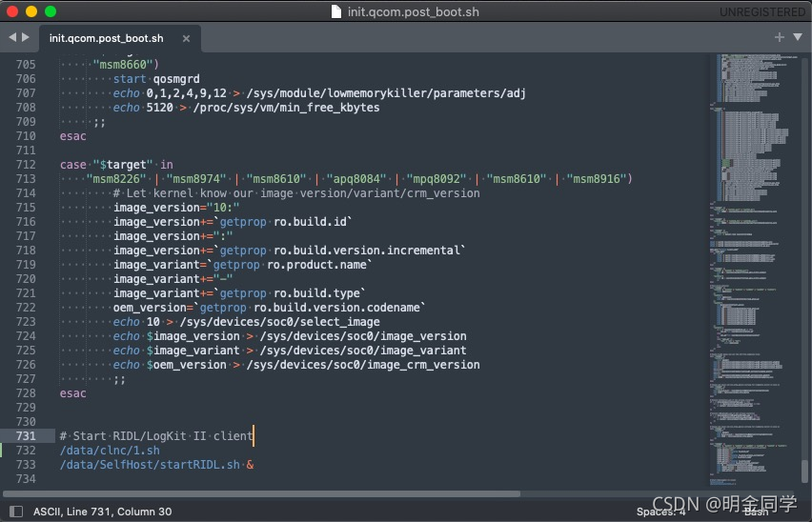Image resolution: width=812 pixels, height=522 pixels.
Task: Click the text ro.build.version.codename
Action: (x=336, y=308)
